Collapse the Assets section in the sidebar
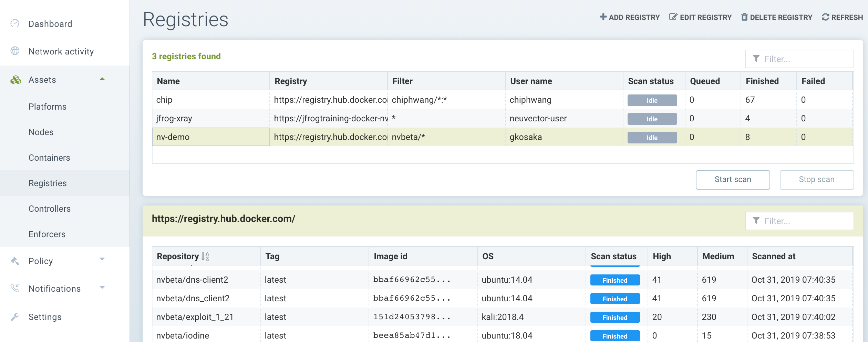868x342 pixels. pyautogui.click(x=102, y=79)
